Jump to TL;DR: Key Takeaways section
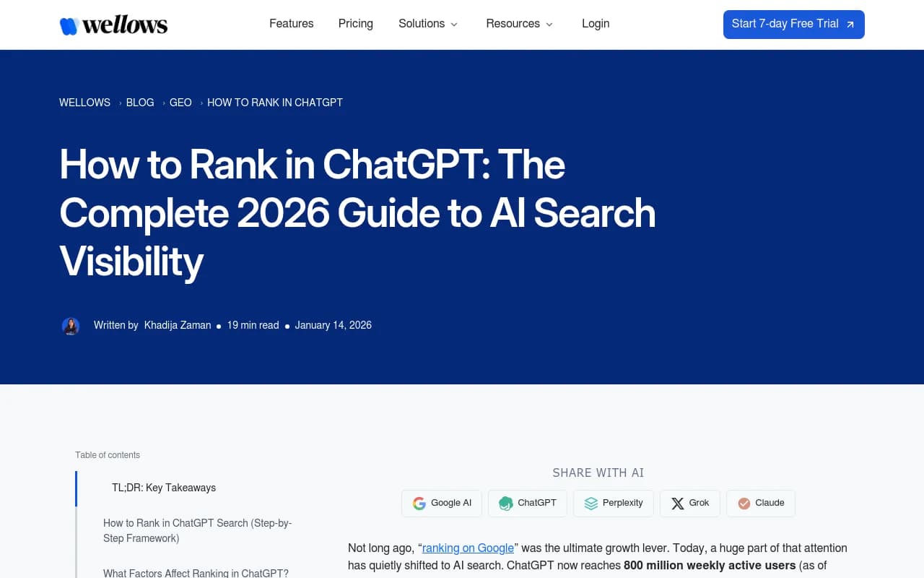Viewport: 924px width, 578px height. [x=164, y=488]
